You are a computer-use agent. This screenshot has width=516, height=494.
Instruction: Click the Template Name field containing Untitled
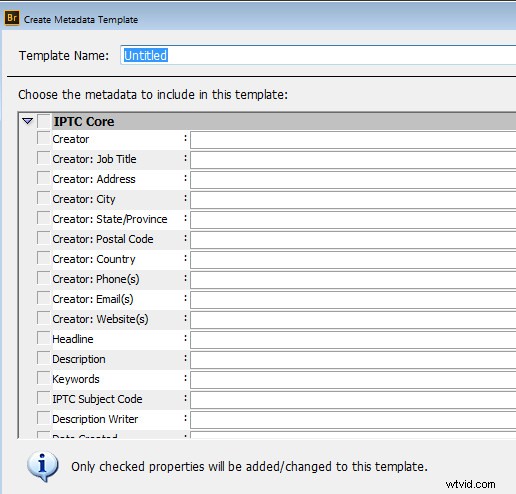click(318, 55)
